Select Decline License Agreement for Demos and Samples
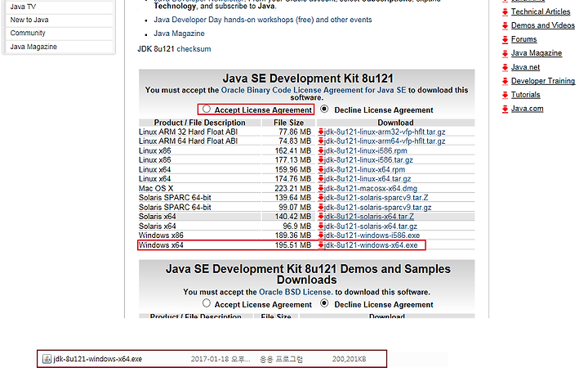 [324, 303]
